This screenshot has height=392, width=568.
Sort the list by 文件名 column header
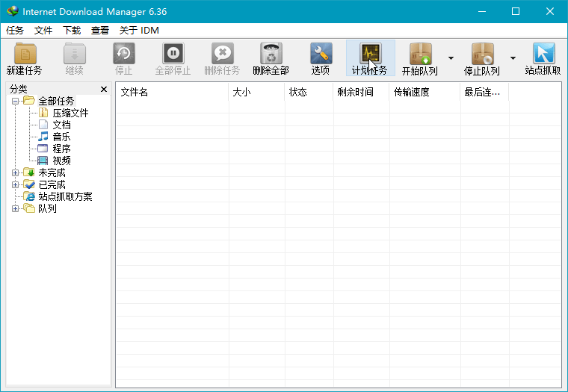tap(171, 92)
